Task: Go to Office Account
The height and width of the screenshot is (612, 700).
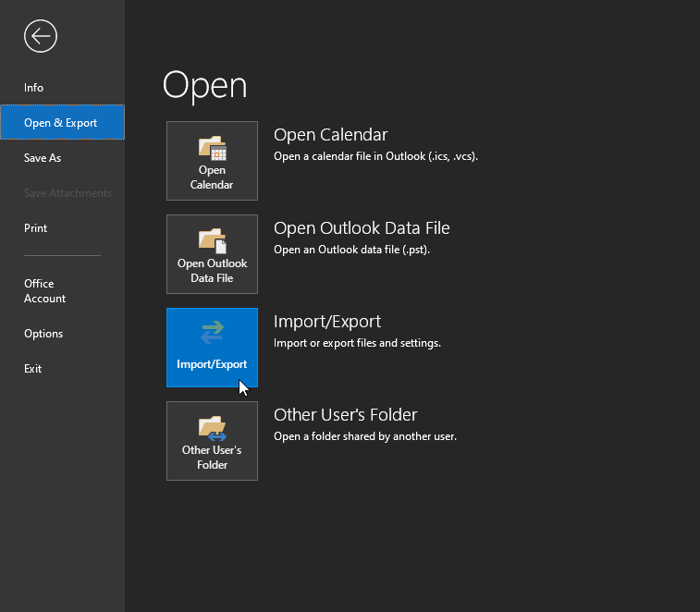Action: (x=44, y=291)
